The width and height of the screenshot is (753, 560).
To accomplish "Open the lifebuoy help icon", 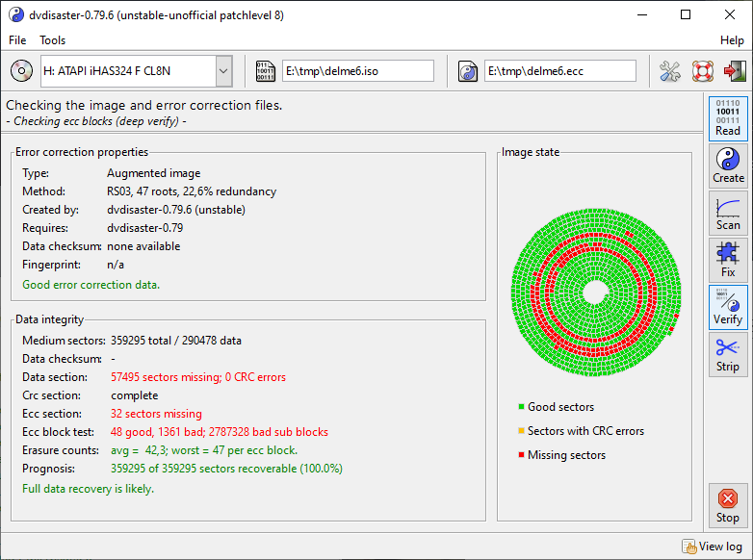I will (x=702, y=71).
